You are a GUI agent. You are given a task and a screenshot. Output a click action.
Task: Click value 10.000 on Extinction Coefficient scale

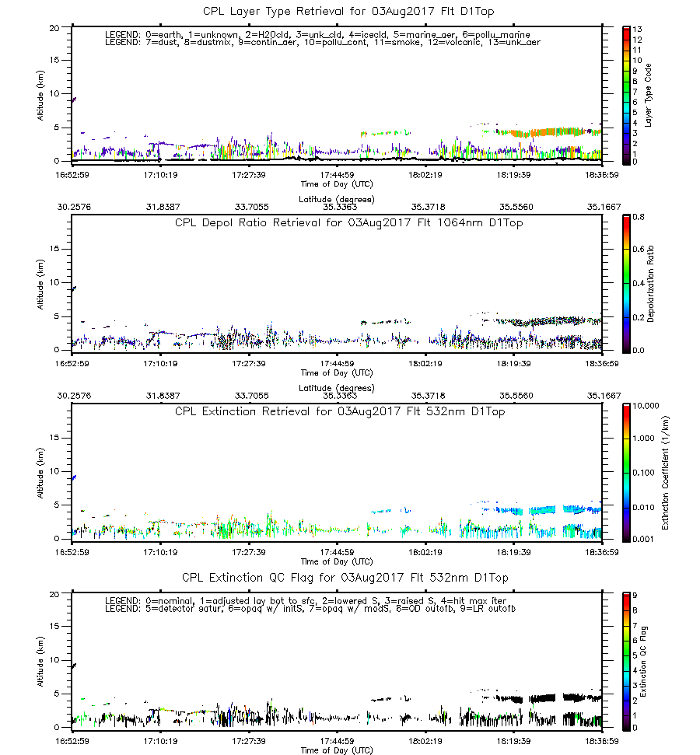click(646, 406)
